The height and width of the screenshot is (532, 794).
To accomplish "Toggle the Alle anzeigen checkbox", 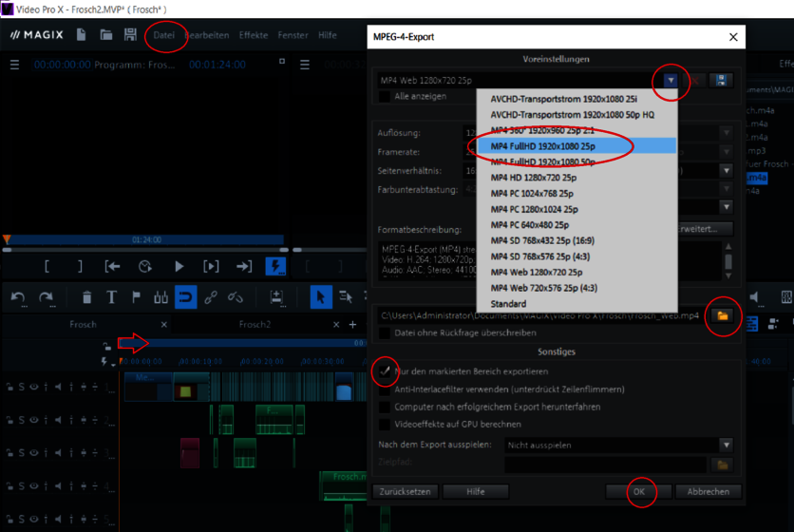I will [x=385, y=96].
